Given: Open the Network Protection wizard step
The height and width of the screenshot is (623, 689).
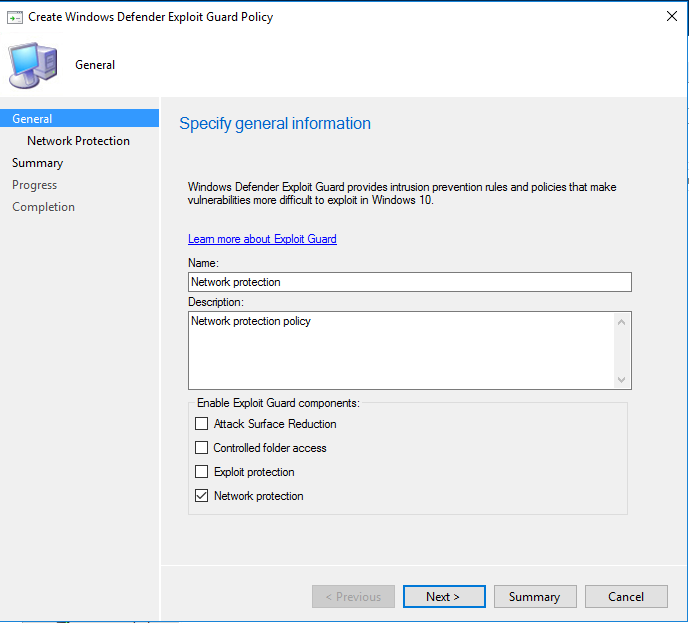Looking at the screenshot, I should [x=78, y=141].
